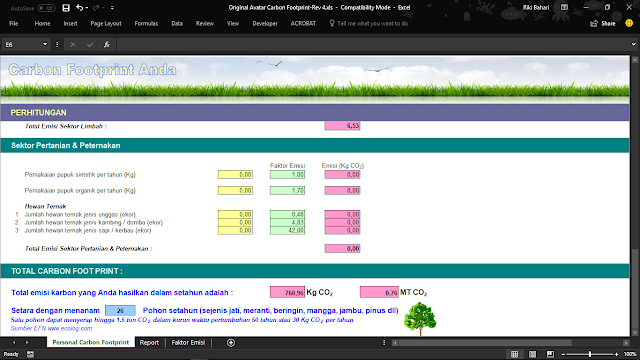Switch to Normal view icon
The height and width of the screenshot is (360, 640).
pyautogui.click(x=514, y=354)
